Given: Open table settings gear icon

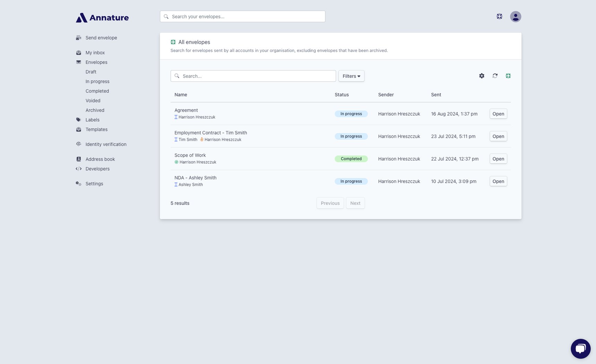Looking at the screenshot, I should (x=482, y=76).
